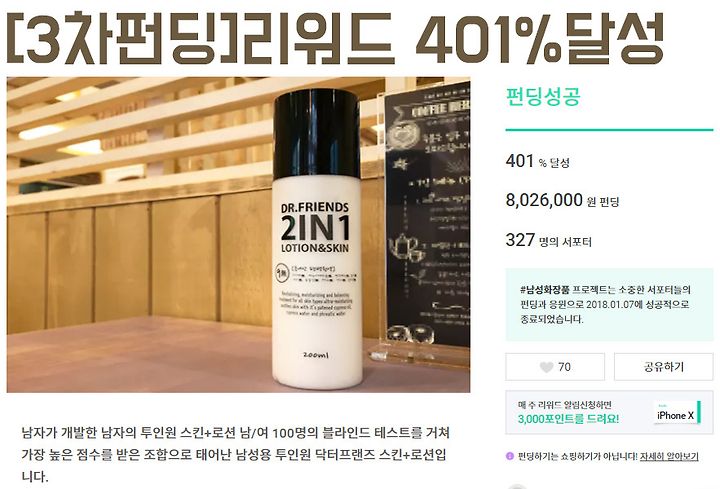This screenshot has width=720, height=489.
Task: Click the 펀딩성공 status label
Action: 543,96
